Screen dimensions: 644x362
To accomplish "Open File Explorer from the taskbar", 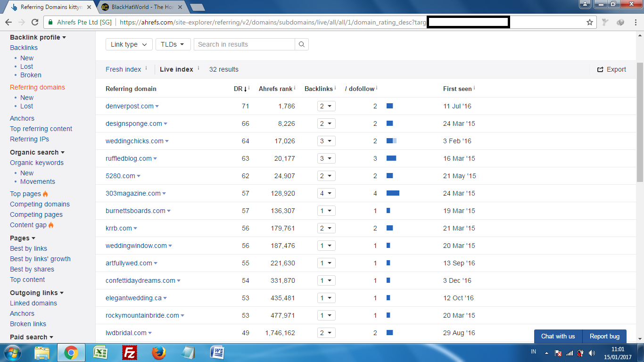I will [x=42, y=353].
